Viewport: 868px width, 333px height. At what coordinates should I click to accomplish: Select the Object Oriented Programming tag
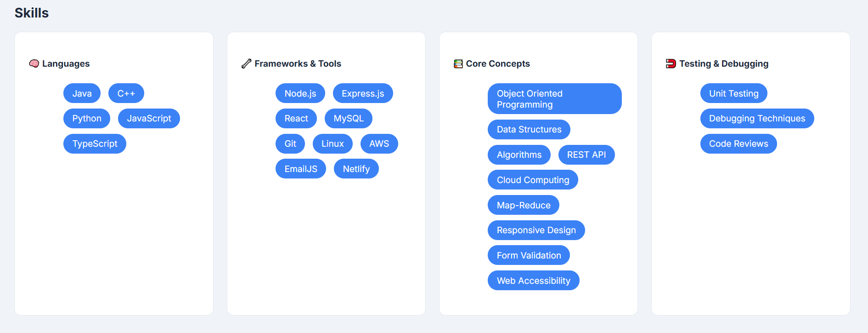pyautogui.click(x=554, y=99)
